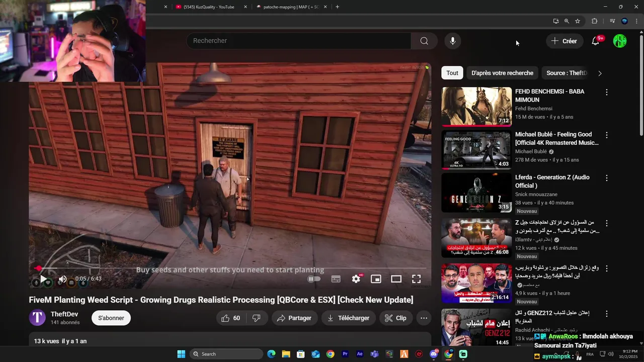Mute the video volume speaker icon

pyautogui.click(x=62, y=279)
